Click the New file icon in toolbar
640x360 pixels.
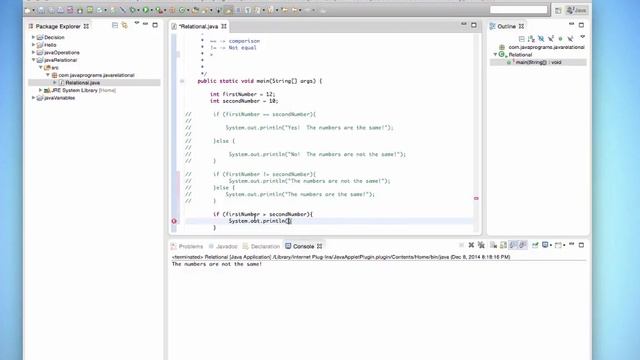[27, 10]
